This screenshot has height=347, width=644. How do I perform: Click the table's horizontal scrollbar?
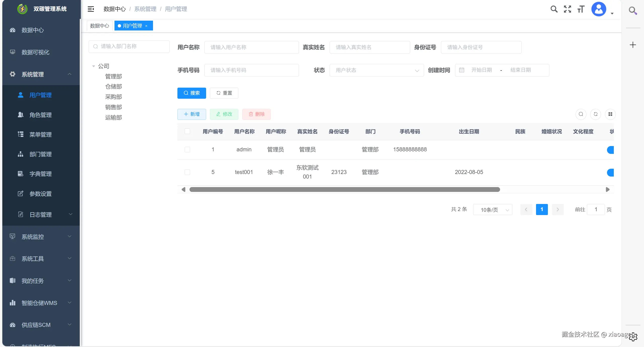click(345, 189)
